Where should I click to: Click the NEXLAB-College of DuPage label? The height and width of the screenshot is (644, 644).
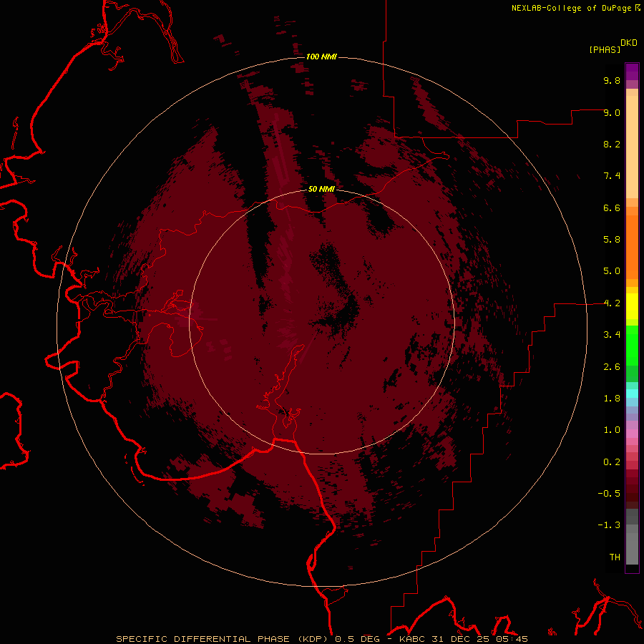pos(571,8)
